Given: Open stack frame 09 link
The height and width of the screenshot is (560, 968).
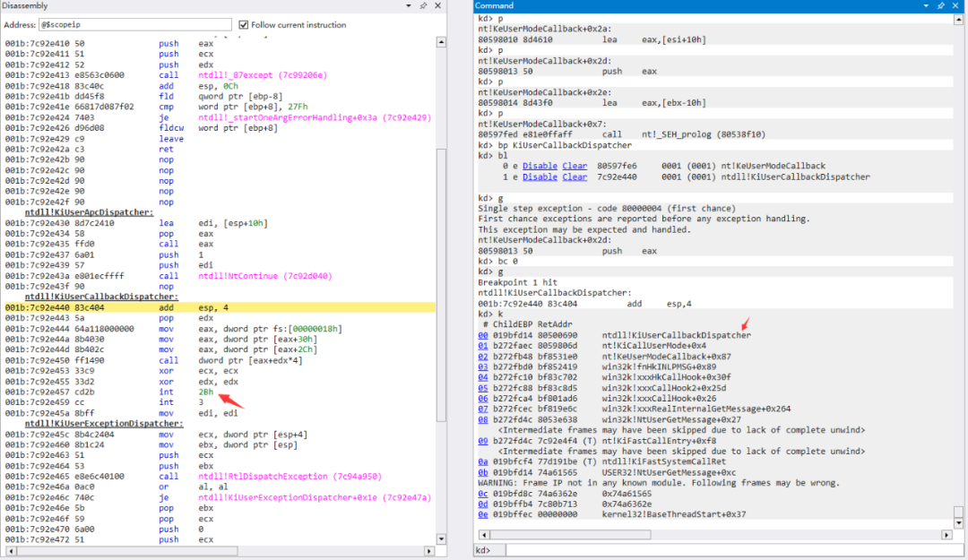Looking at the screenshot, I should click(x=483, y=441).
